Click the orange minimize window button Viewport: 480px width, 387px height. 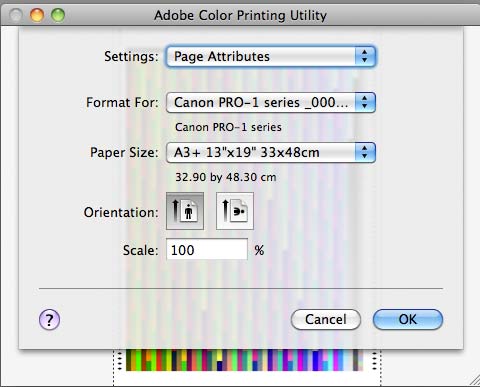point(37,15)
